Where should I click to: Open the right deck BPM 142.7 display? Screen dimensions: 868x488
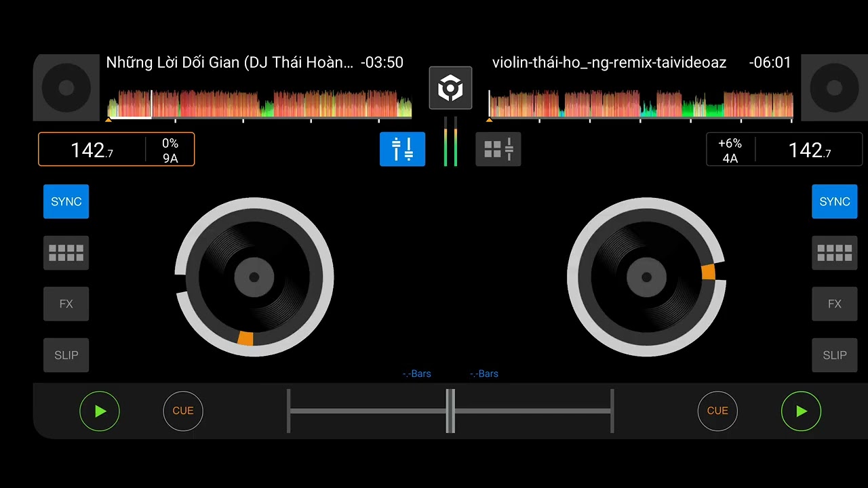pyautogui.click(x=809, y=149)
